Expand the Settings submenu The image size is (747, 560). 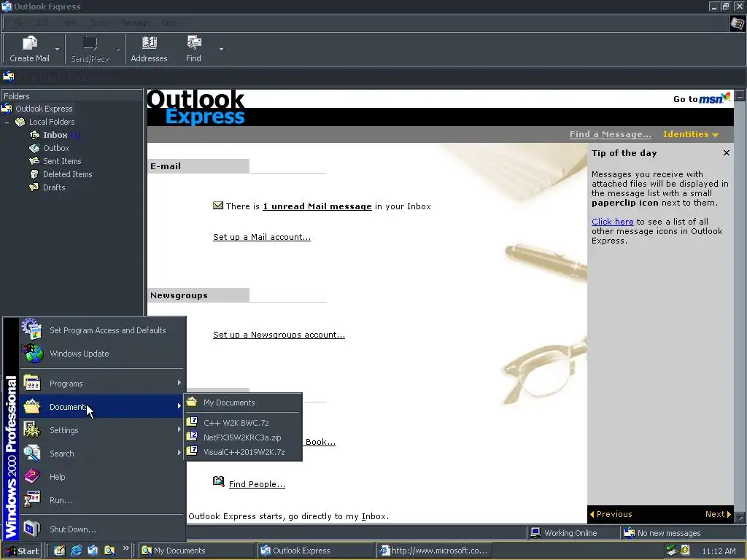(102, 430)
